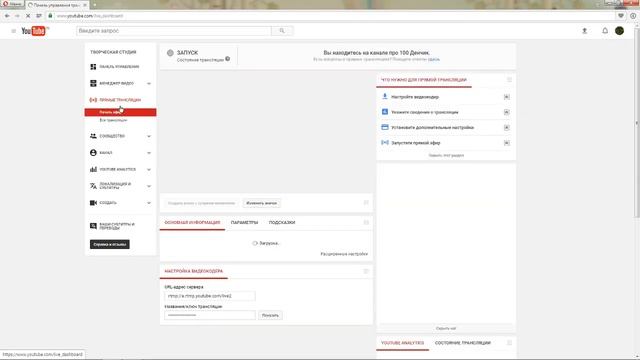Click the Канал person icon
Viewport: 640px width, 360px height.
[x=93, y=153]
